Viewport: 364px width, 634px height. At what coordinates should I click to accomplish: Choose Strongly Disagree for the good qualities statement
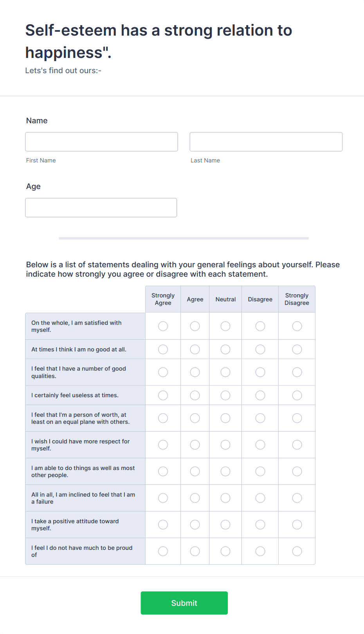click(x=297, y=372)
